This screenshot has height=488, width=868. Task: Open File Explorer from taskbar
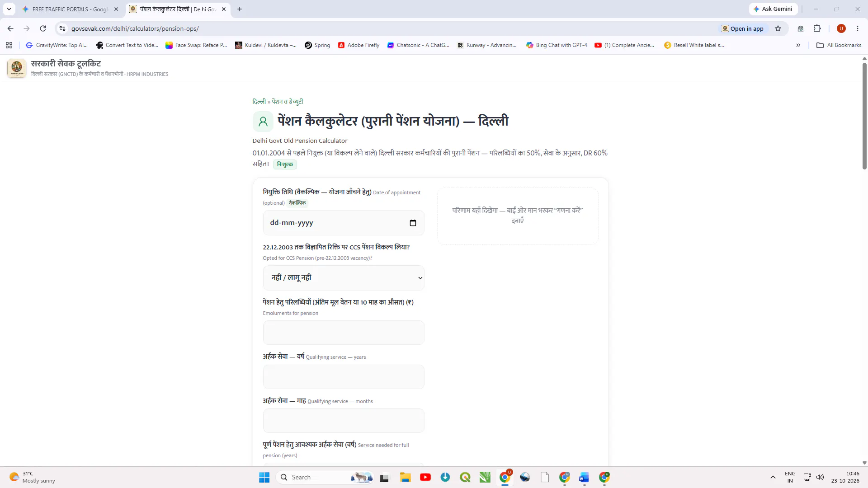(x=405, y=477)
